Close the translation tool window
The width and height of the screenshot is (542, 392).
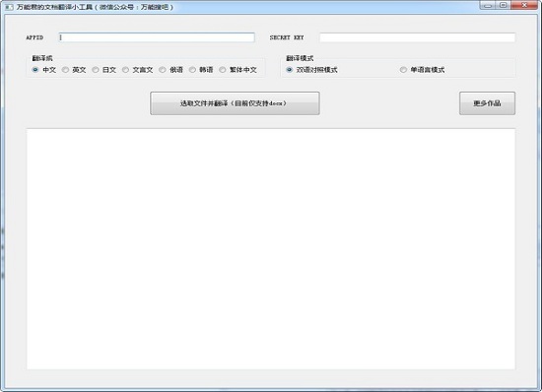tap(524, 5)
